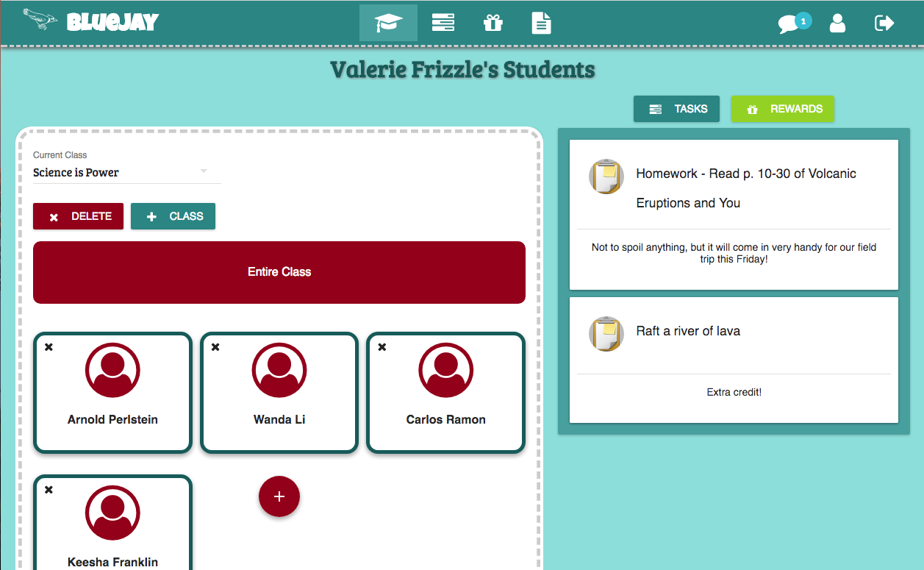This screenshot has width=924, height=570.
Task: Open the user profile icon
Action: tap(837, 24)
